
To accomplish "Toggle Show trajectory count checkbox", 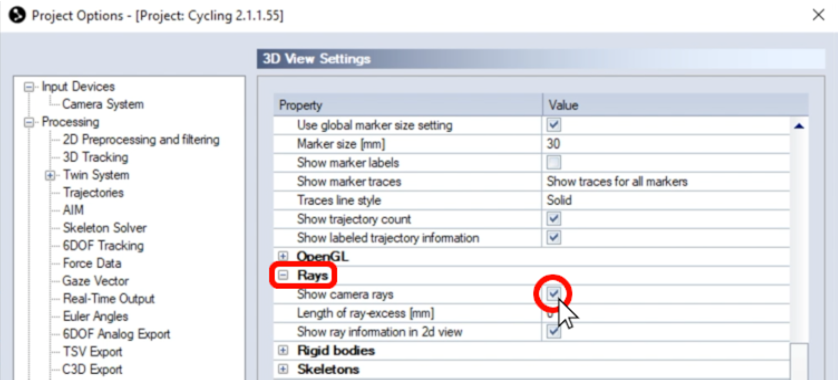I will click(x=554, y=219).
